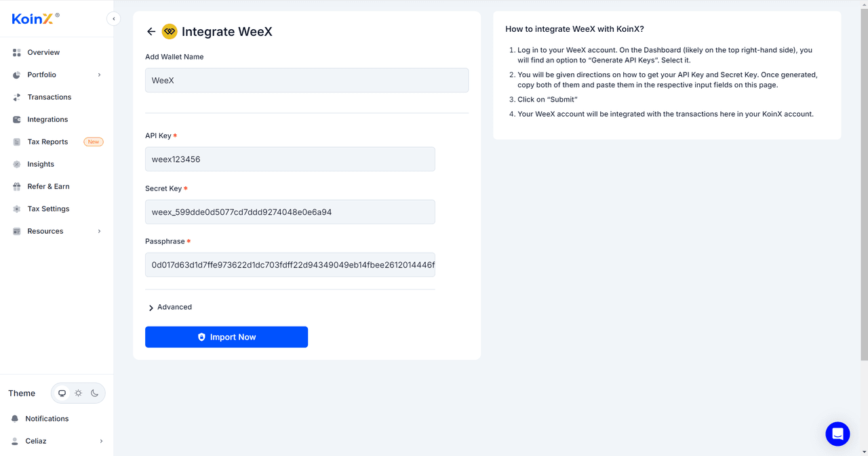
Task: Open Tax Settings page
Action: pyautogui.click(x=48, y=209)
